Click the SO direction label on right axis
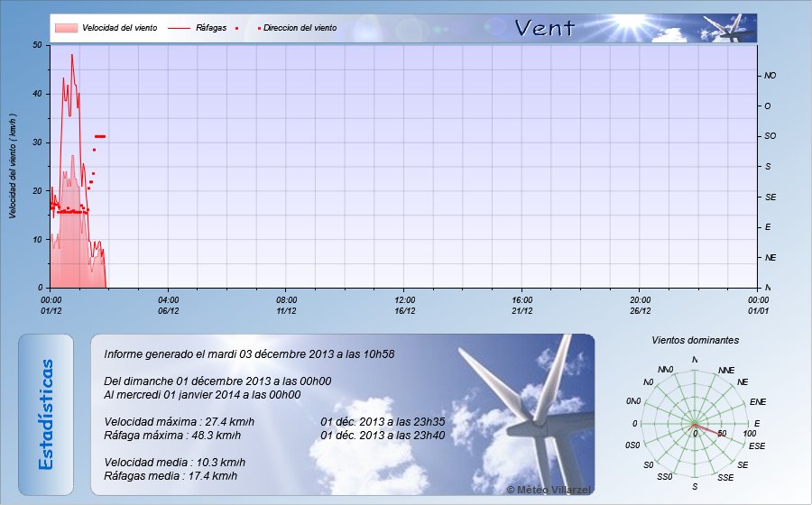The height and width of the screenshot is (505, 812). (770, 136)
